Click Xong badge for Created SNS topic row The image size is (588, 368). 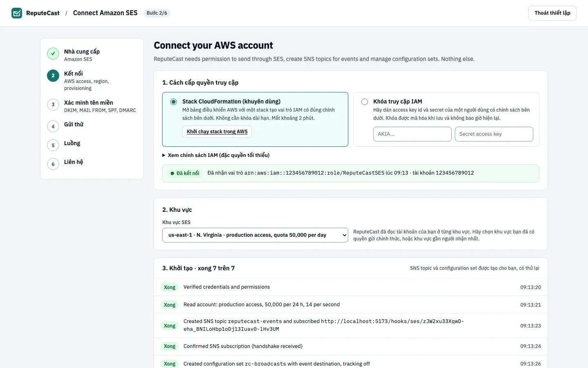(169, 326)
